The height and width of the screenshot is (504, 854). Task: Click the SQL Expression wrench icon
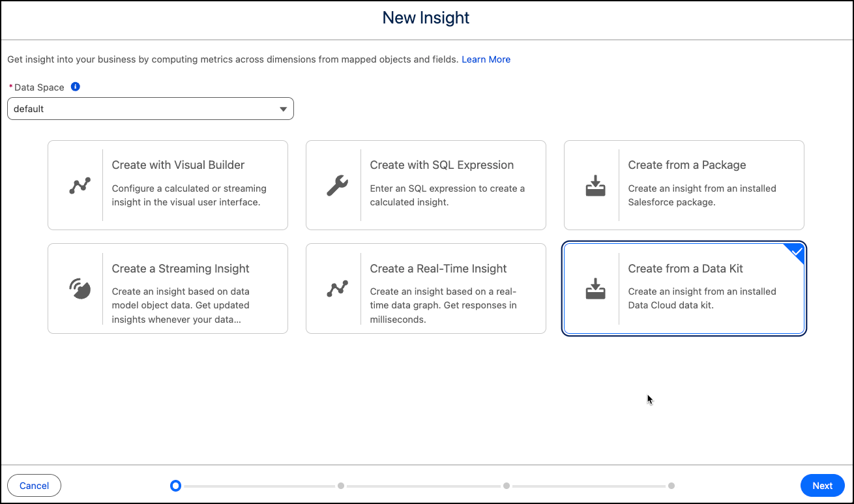click(x=338, y=186)
